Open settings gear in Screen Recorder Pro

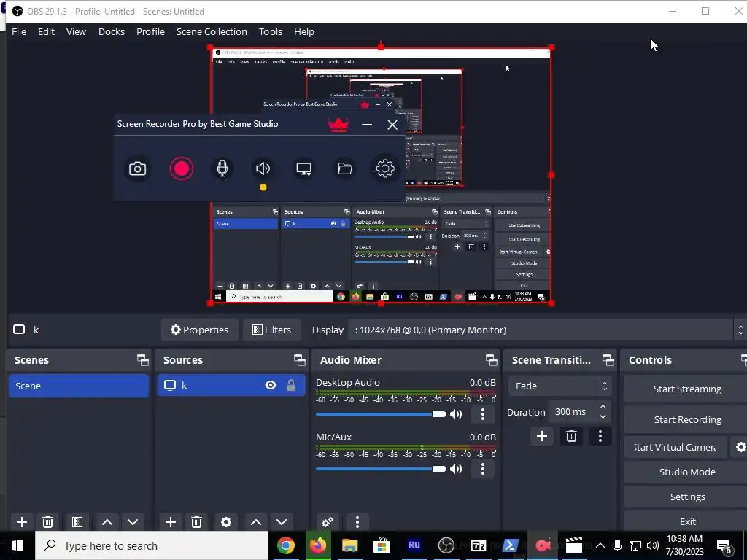click(x=385, y=168)
